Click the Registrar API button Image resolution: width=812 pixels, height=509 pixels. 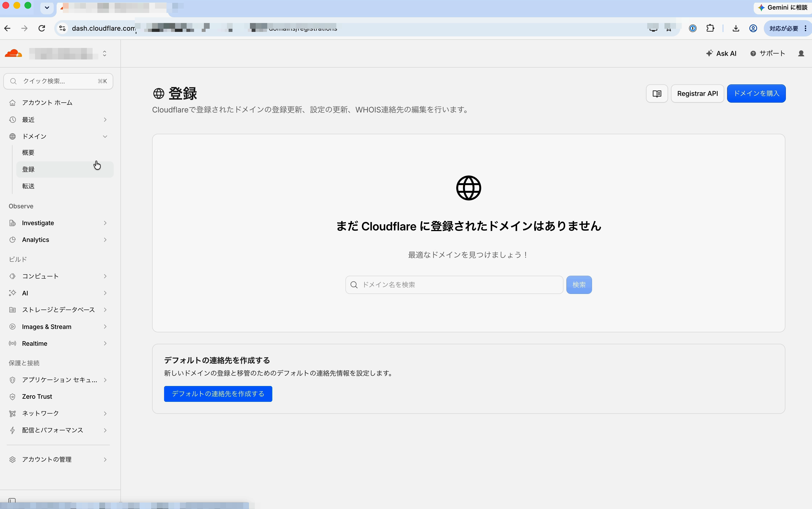[x=698, y=94]
